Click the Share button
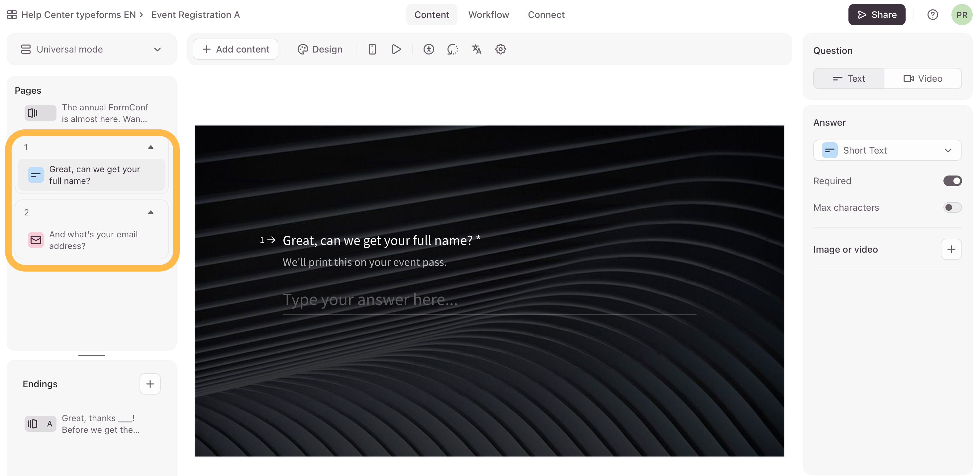 pos(877,15)
